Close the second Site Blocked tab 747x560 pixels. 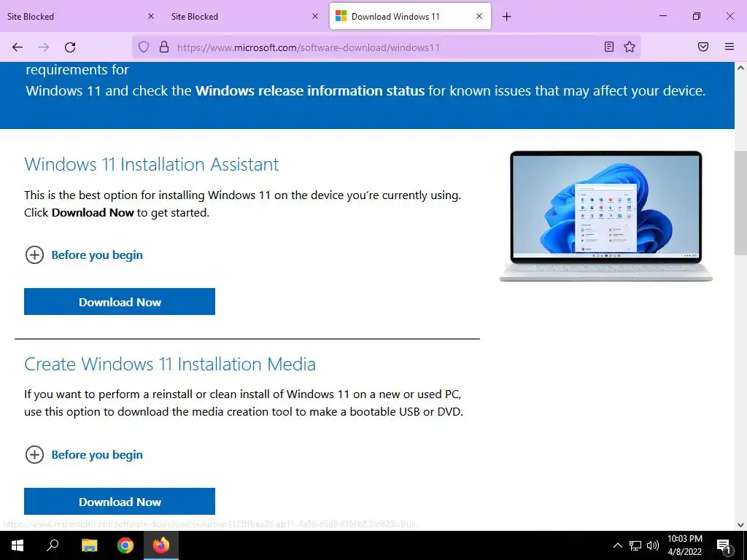pyautogui.click(x=315, y=16)
